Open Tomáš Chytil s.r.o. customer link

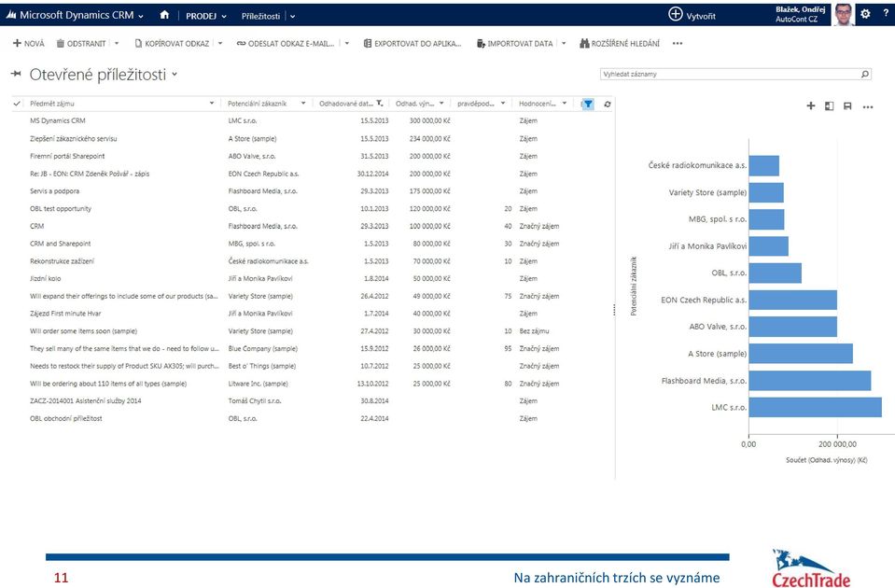coord(255,400)
